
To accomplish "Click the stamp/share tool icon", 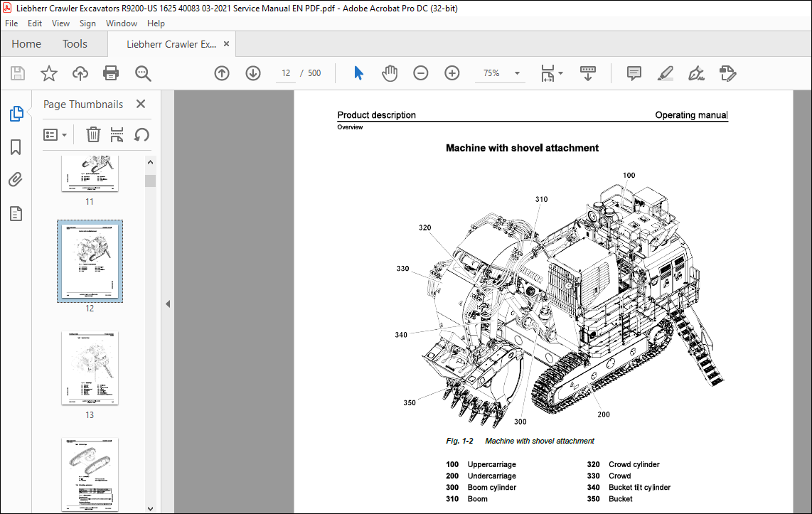I will [x=727, y=73].
